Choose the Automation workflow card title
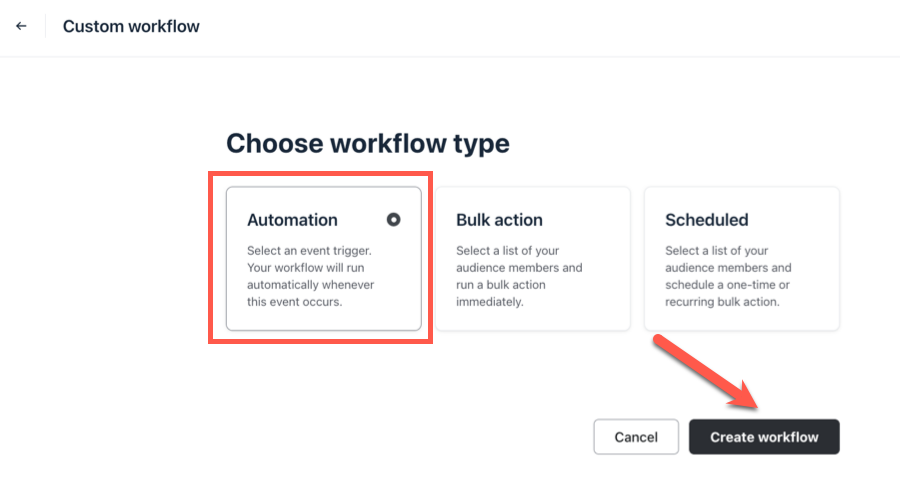Screen dimensions: 900x504 (292, 220)
